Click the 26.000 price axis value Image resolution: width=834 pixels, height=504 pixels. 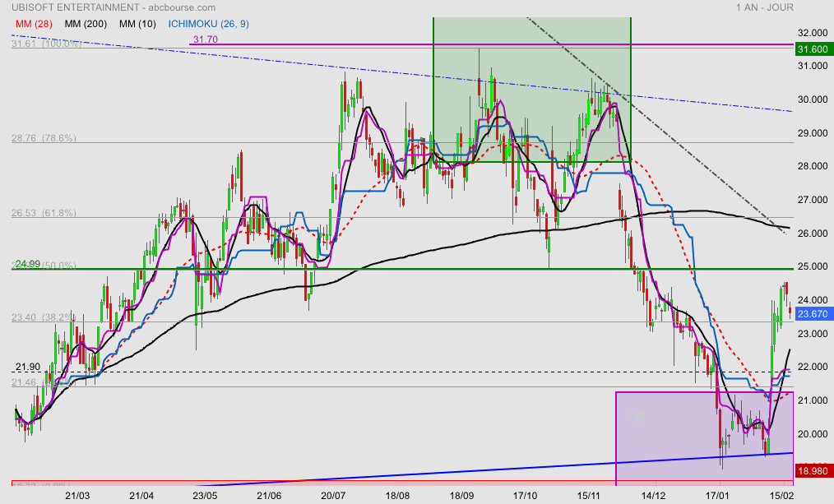pos(813,234)
